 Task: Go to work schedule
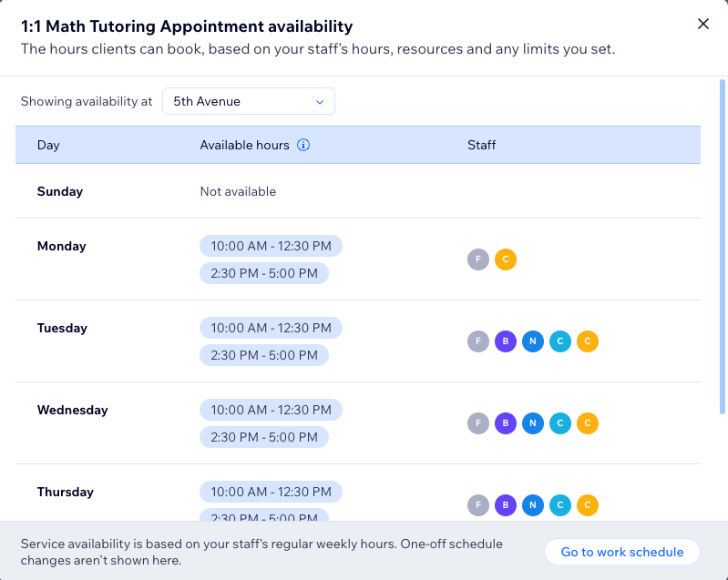[x=621, y=552]
